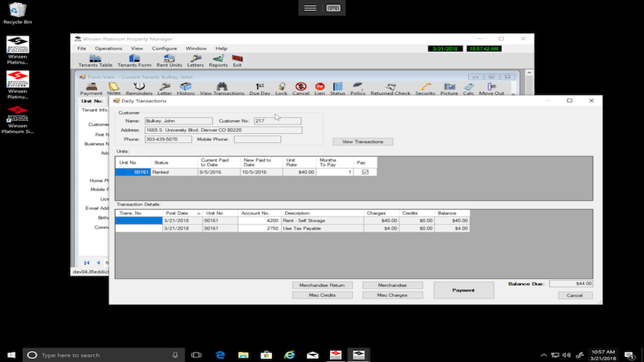Select the Use Tax Payable transaction row
This screenshot has width=644, height=362.
click(292, 229)
